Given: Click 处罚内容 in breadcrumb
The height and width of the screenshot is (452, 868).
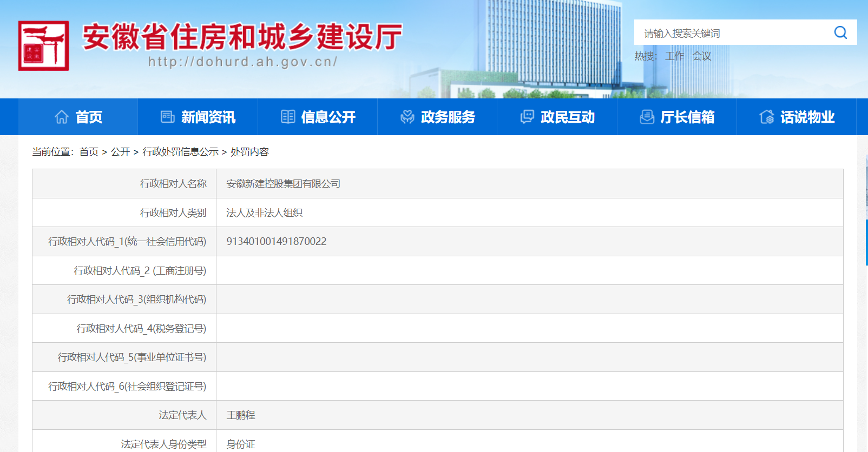Looking at the screenshot, I should point(249,152).
